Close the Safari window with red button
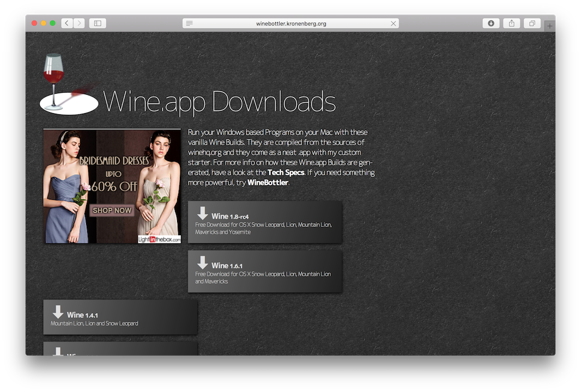Viewport: 581px width, 392px height. (34, 23)
